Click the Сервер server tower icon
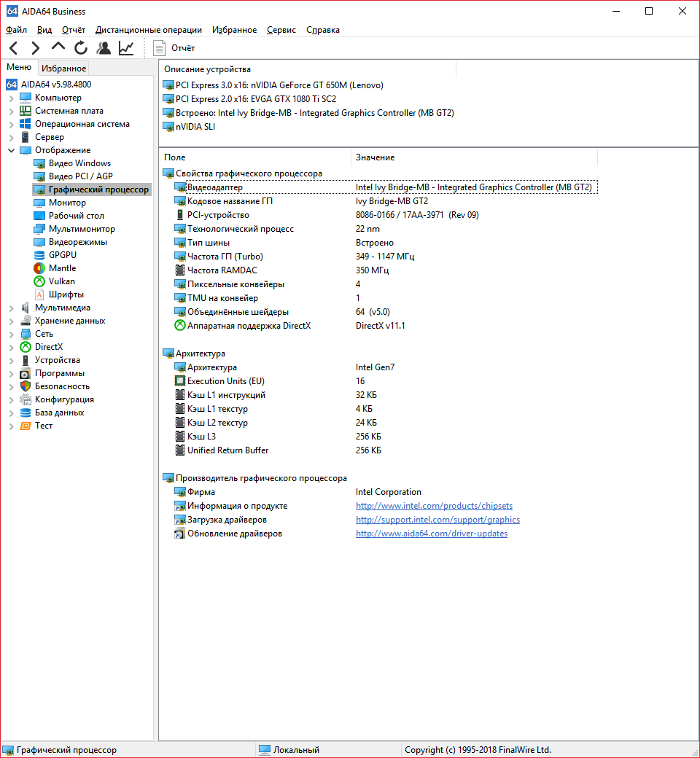 click(x=26, y=137)
